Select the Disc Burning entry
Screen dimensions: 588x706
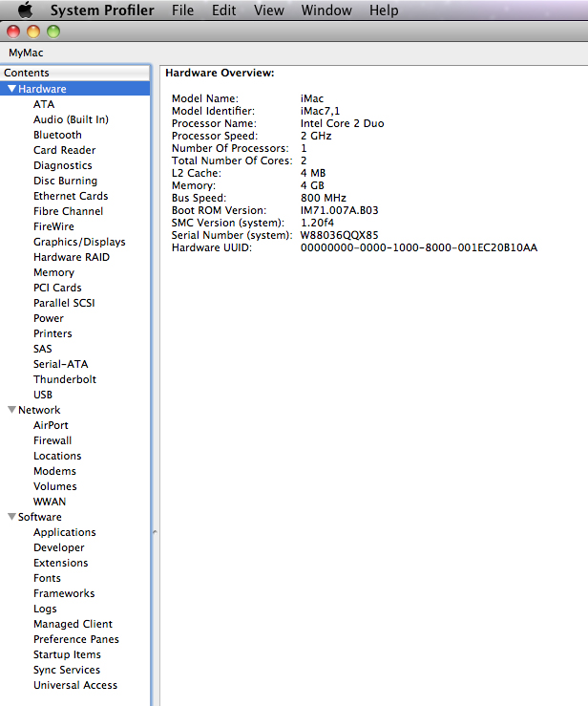coord(65,181)
